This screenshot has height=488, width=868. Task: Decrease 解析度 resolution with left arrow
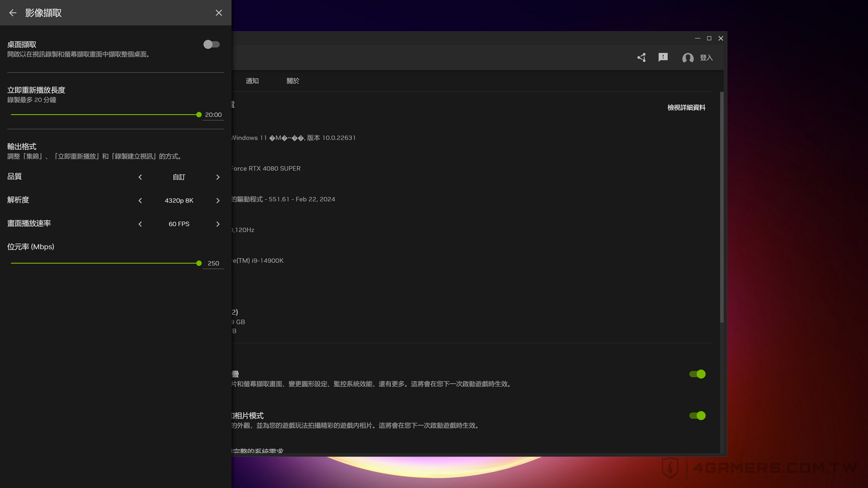(140, 201)
